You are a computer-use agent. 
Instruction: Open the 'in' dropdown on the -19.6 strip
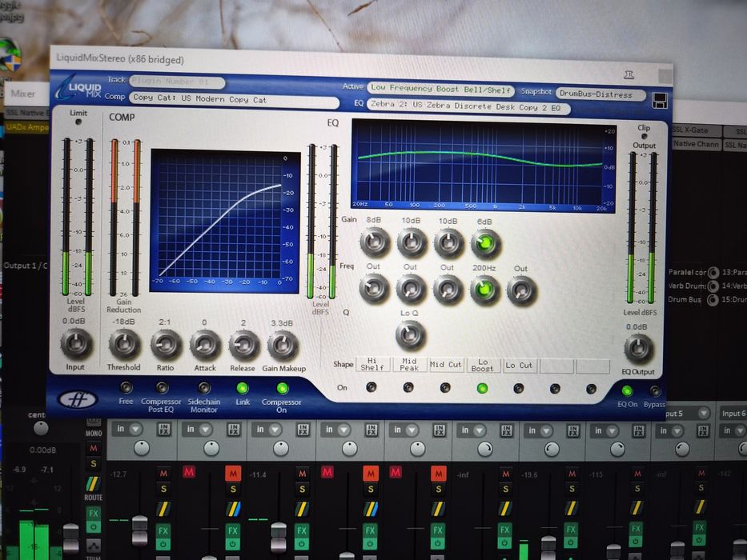546,430
